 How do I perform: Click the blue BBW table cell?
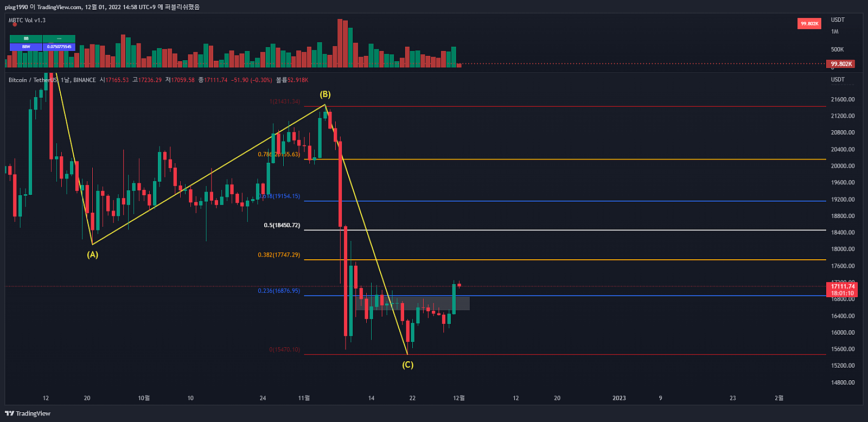tap(26, 47)
